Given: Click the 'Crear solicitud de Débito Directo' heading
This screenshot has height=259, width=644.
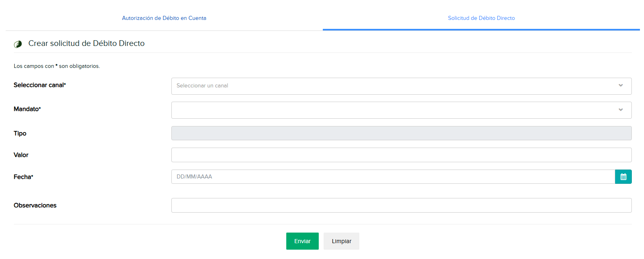Looking at the screenshot, I should [86, 44].
